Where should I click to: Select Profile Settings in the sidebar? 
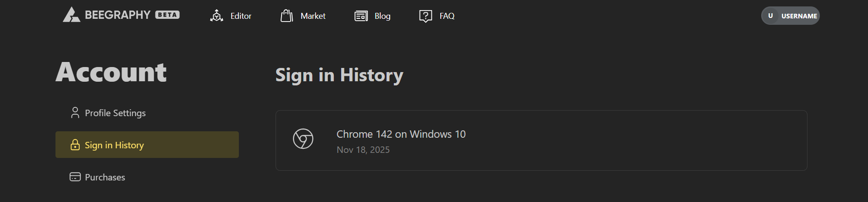pyautogui.click(x=115, y=113)
